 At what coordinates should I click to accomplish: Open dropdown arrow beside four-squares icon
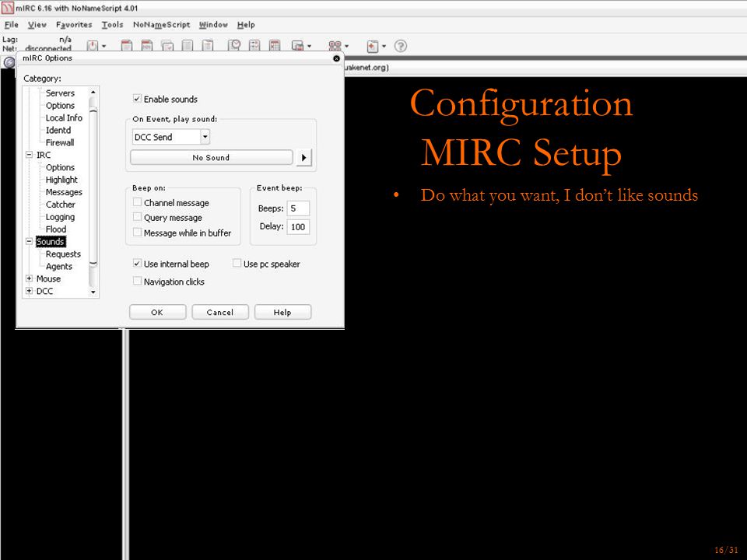[x=346, y=46]
